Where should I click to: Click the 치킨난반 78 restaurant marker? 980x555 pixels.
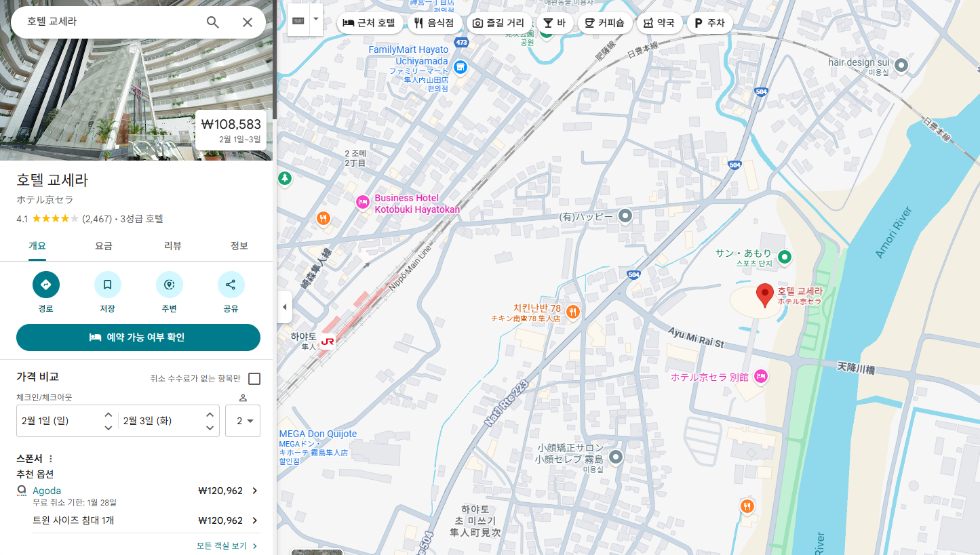pos(573,312)
